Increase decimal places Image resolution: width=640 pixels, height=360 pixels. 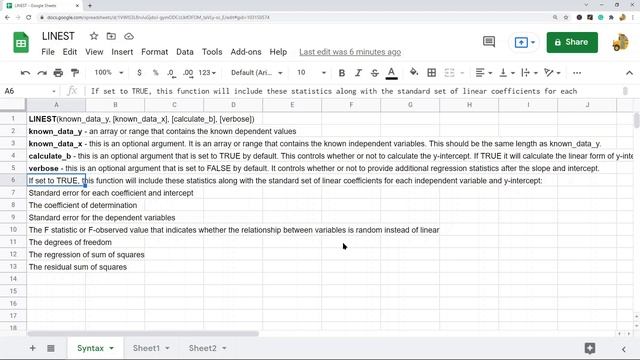tap(188, 73)
